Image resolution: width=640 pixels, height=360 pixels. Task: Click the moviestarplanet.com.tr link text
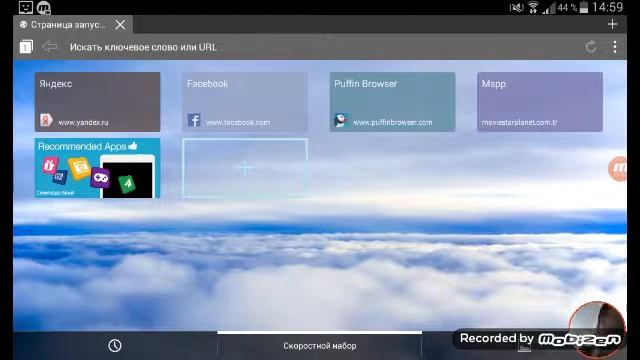click(x=519, y=122)
